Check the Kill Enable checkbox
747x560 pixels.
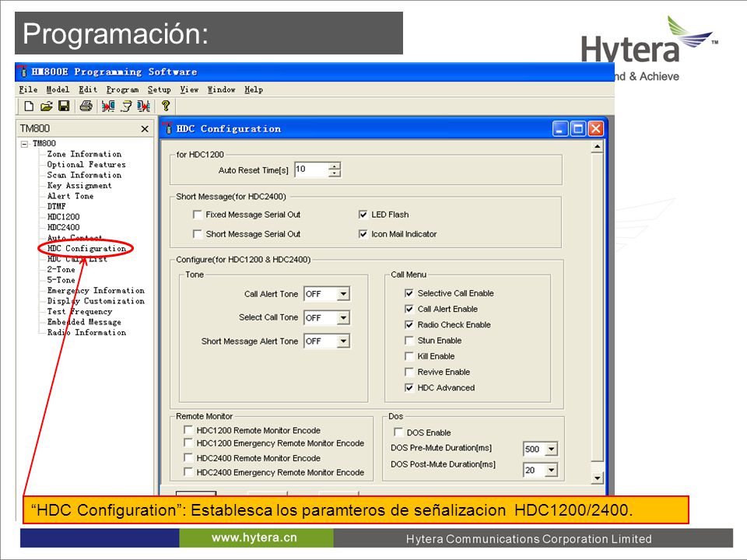(x=409, y=356)
